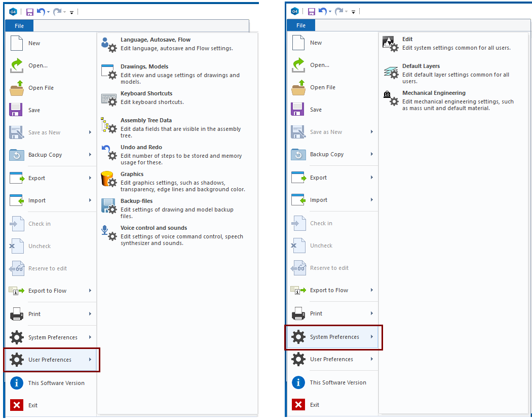Click Edit system settings entry
Screen dimensions: 532x420
coord(407,39)
